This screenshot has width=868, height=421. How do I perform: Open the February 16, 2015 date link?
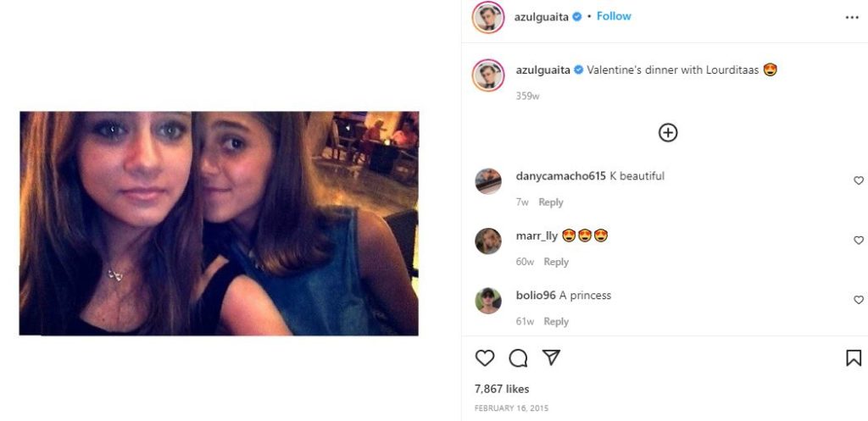pos(511,408)
